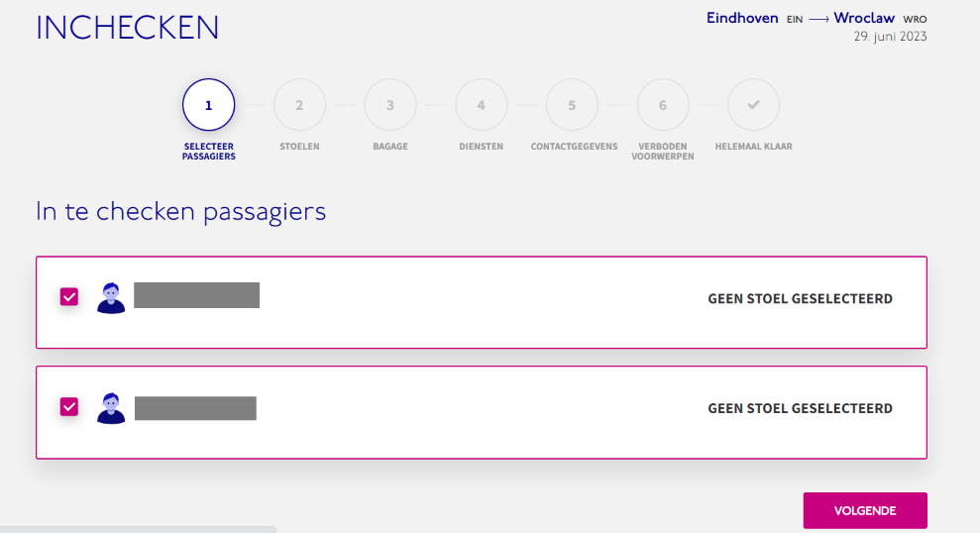Uncheck the second passenger checkbox

point(69,407)
